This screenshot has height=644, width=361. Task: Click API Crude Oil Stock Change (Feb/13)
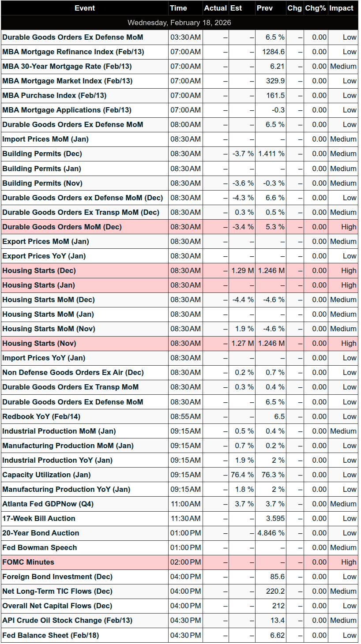coord(67,620)
